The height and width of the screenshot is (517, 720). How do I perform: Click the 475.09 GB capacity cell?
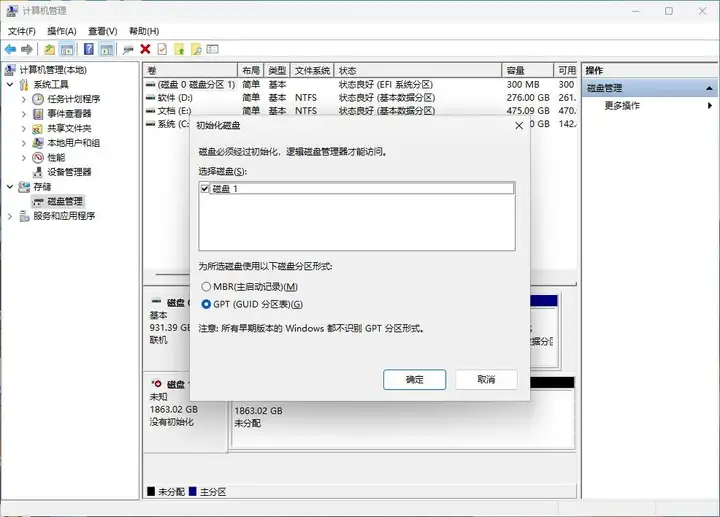[528, 111]
